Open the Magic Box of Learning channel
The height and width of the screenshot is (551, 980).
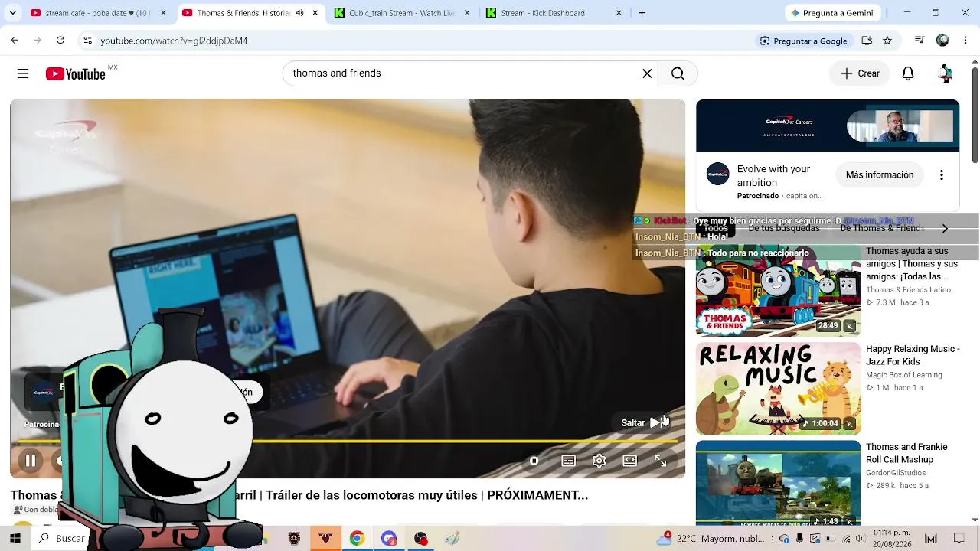click(x=904, y=375)
